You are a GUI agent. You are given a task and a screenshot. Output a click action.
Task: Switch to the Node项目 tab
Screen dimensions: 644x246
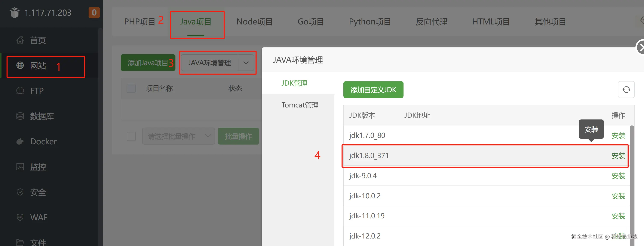coord(254,22)
